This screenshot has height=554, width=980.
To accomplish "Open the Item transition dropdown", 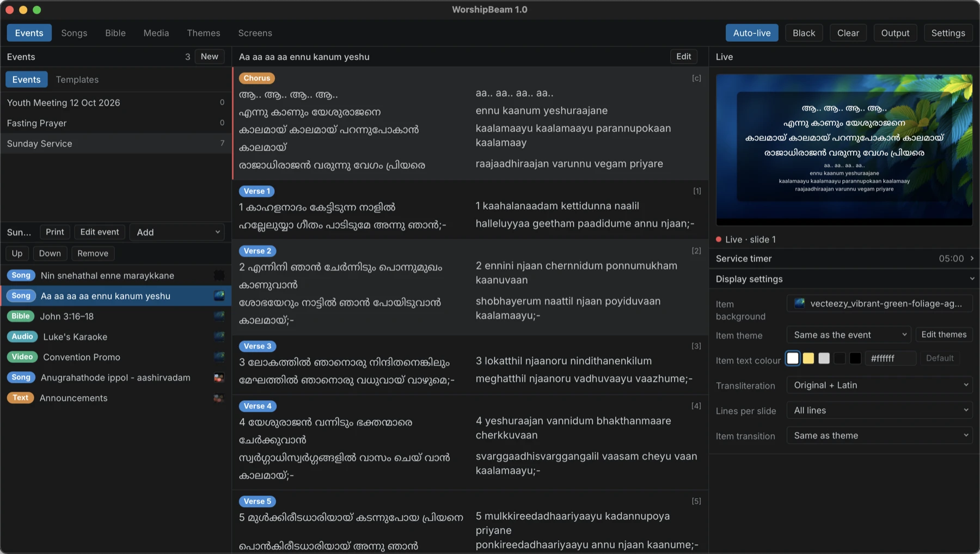I will 880,435.
